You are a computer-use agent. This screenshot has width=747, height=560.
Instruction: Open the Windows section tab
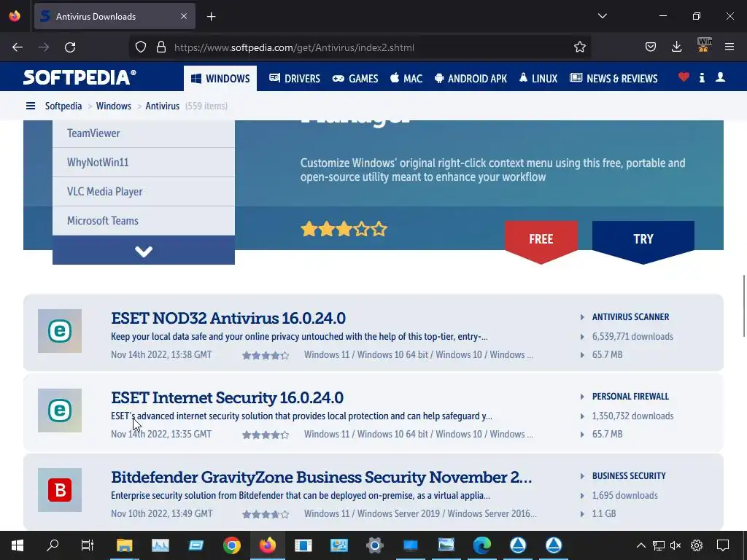pyautogui.click(x=220, y=79)
